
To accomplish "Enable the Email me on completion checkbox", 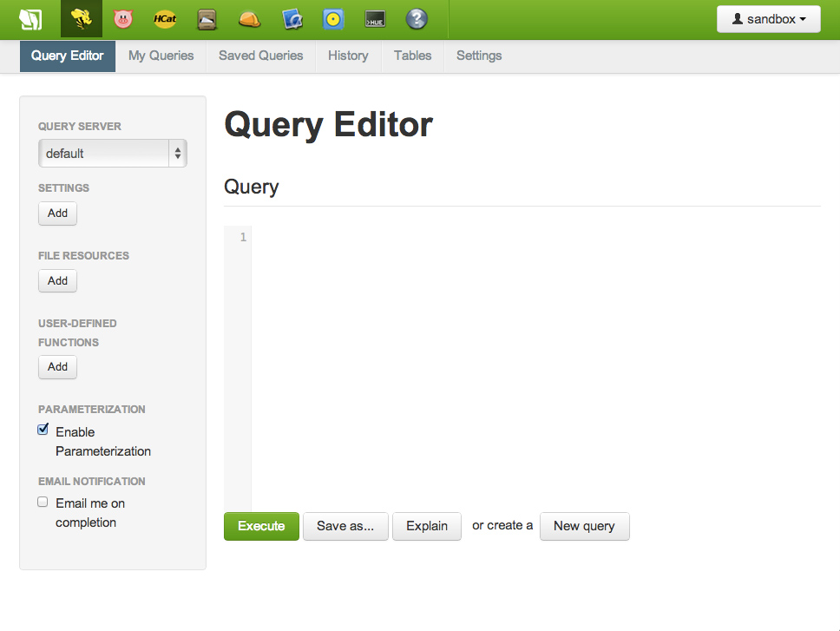I will [x=43, y=502].
